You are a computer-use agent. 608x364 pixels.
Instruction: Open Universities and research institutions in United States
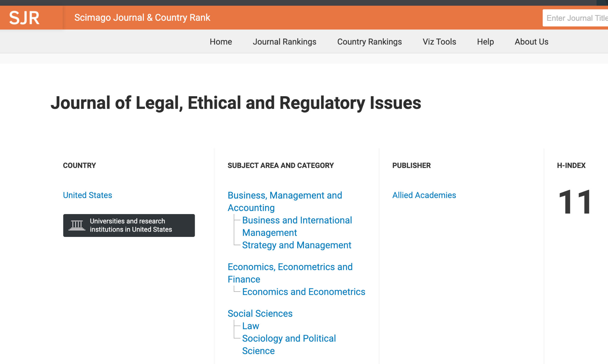129,225
